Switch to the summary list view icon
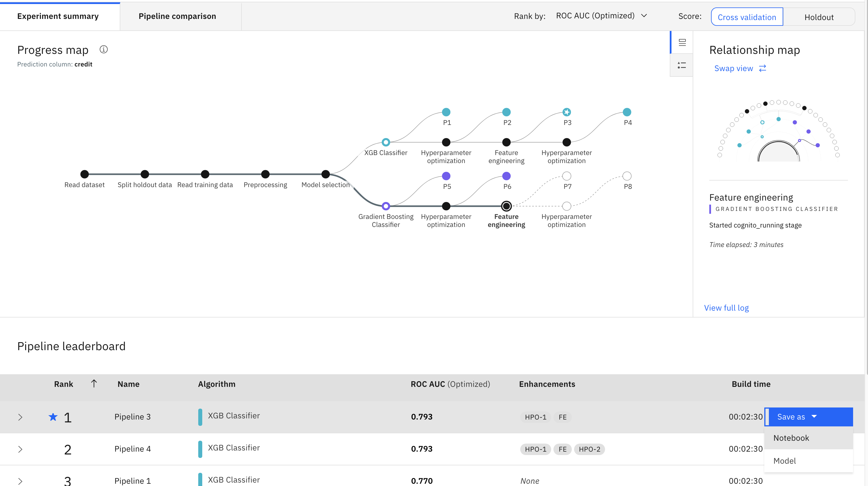This screenshot has height=486, width=868. [x=682, y=42]
